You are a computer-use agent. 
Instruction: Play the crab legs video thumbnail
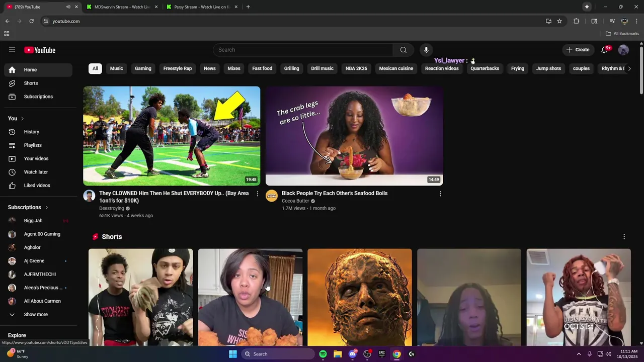click(354, 136)
